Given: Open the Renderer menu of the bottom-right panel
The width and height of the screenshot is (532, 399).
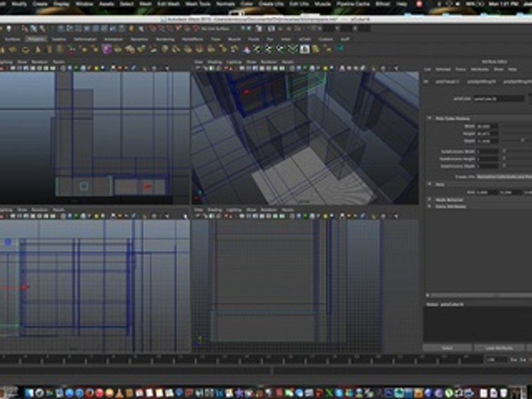Looking at the screenshot, I should click(269, 210).
